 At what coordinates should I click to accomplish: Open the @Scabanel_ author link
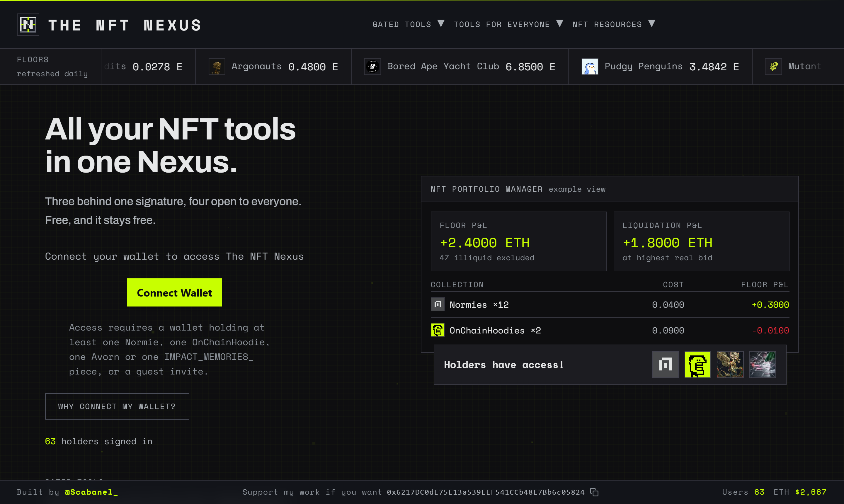click(91, 492)
